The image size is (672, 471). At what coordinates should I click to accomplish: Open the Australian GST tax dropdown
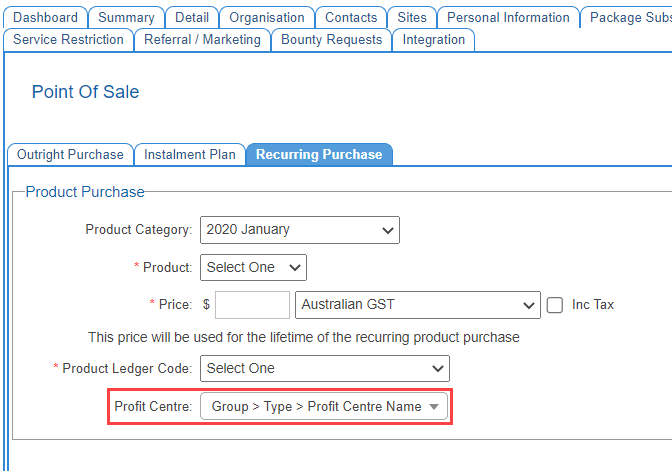(x=417, y=305)
